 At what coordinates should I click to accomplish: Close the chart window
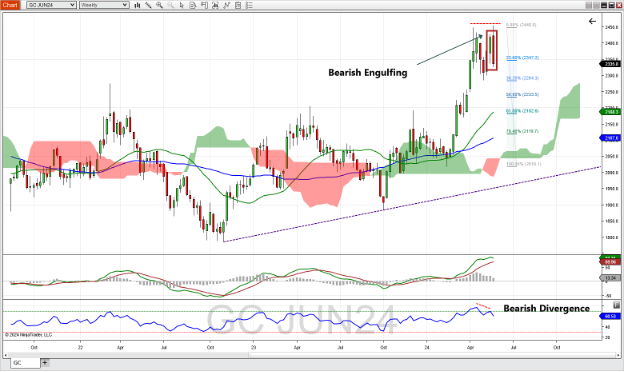coord(619,5)
